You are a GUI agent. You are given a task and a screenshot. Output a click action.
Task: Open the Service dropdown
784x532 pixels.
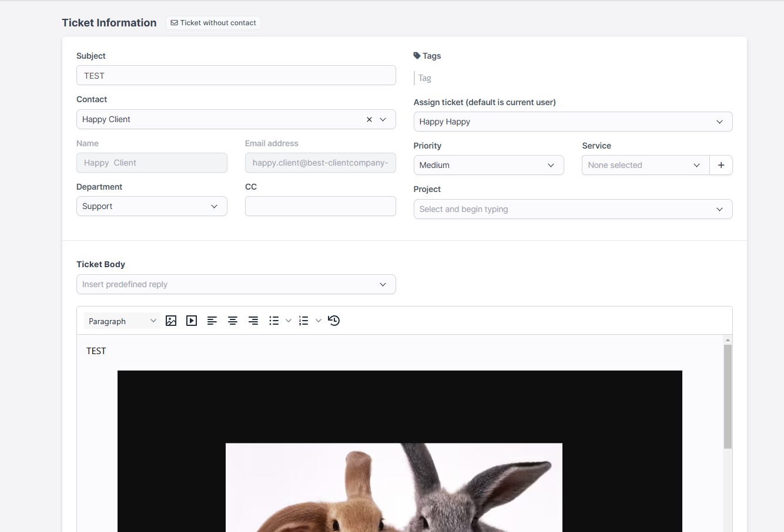click(646, 165)
